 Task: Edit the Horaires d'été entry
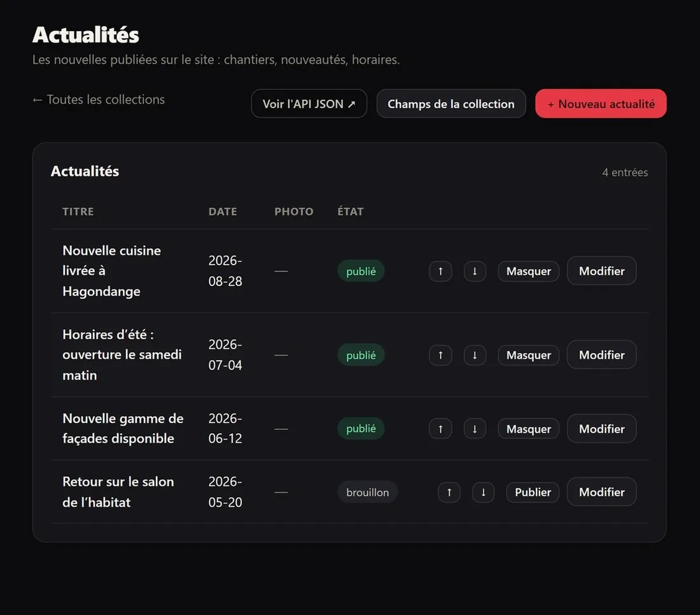(x=602, y=355)
